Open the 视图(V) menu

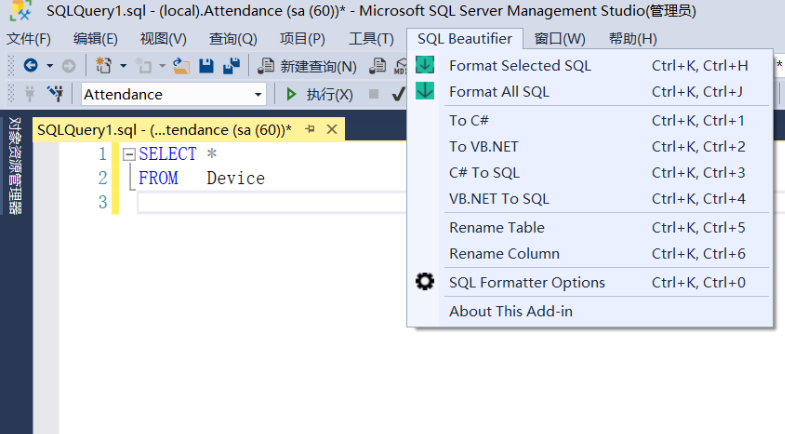tap(163, 39)
